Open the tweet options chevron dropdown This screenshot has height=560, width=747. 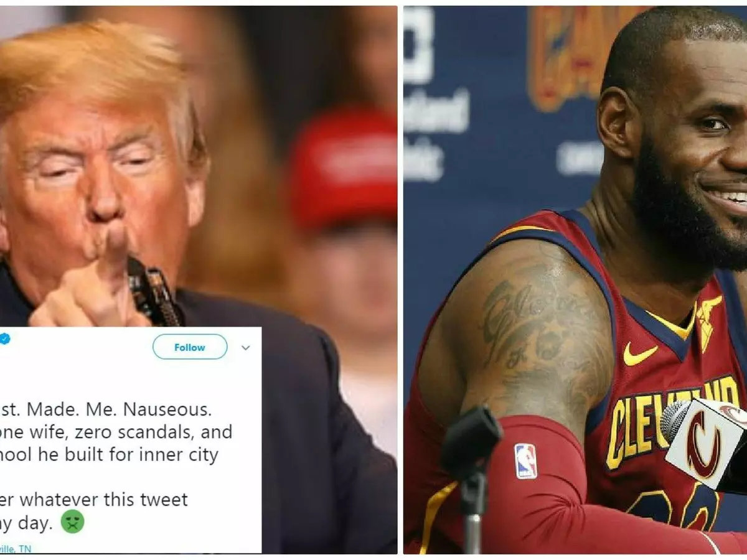click(x=246, y=348)
